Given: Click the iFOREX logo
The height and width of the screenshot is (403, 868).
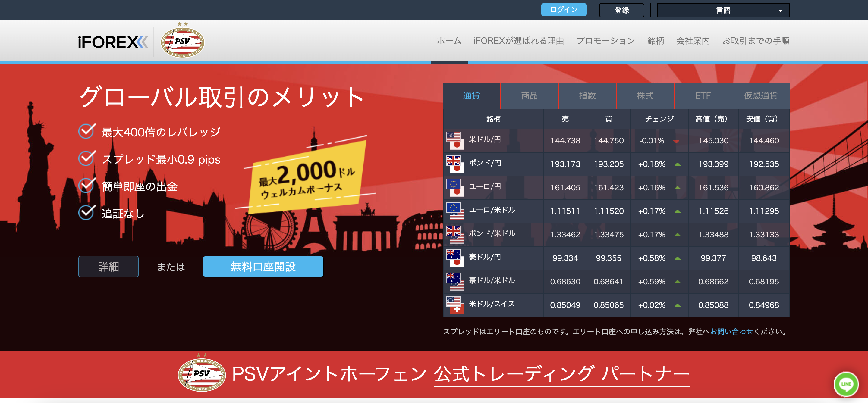Looking at the screenshot, I should point(113,42).
